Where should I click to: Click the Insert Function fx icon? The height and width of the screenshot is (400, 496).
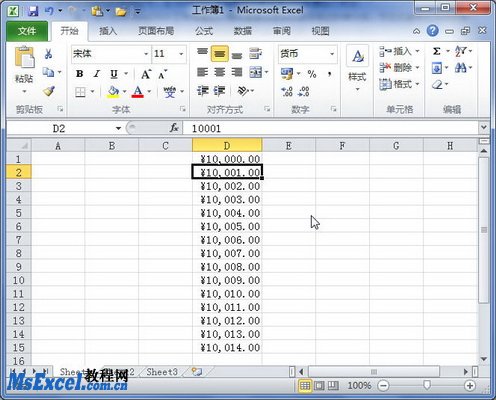(174, 128)
